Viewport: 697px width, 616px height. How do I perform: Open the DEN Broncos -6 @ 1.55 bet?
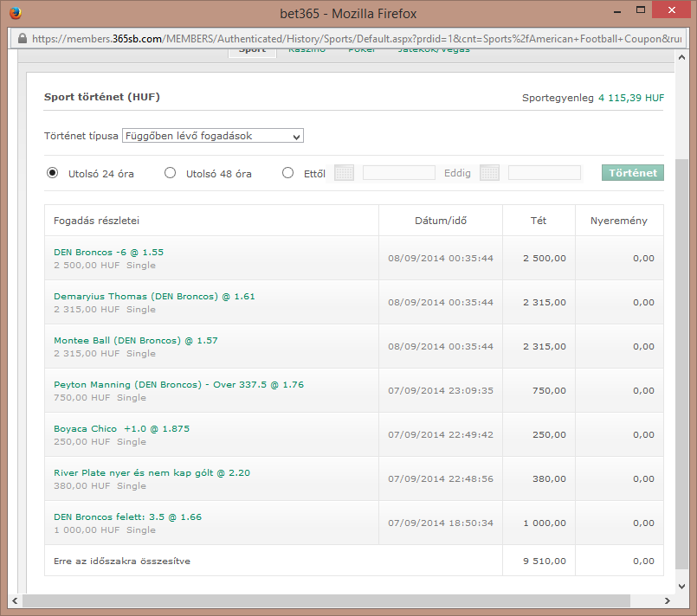(x=108, y=253)
